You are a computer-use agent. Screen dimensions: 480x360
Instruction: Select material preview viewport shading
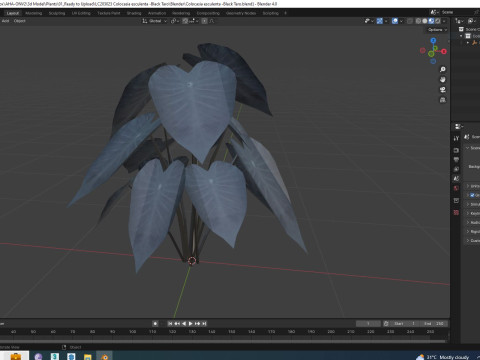pos(431,21)
